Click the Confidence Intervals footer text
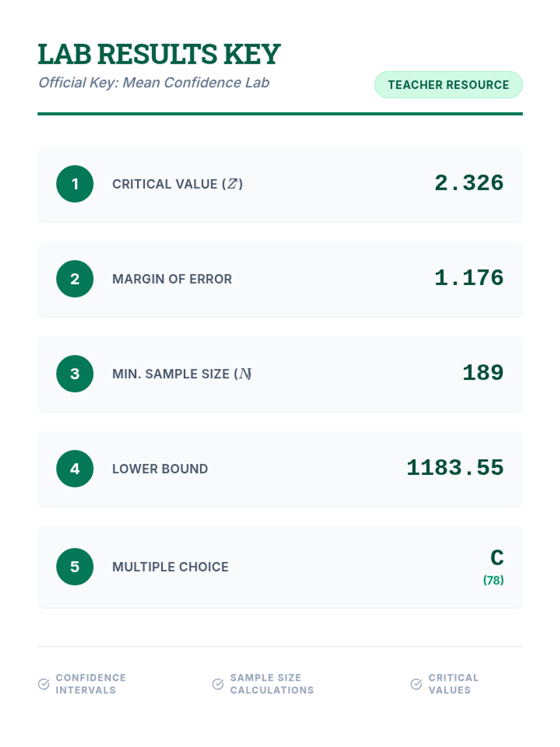The width and height of the screenshot is (560, 747). tap(91, 684)
